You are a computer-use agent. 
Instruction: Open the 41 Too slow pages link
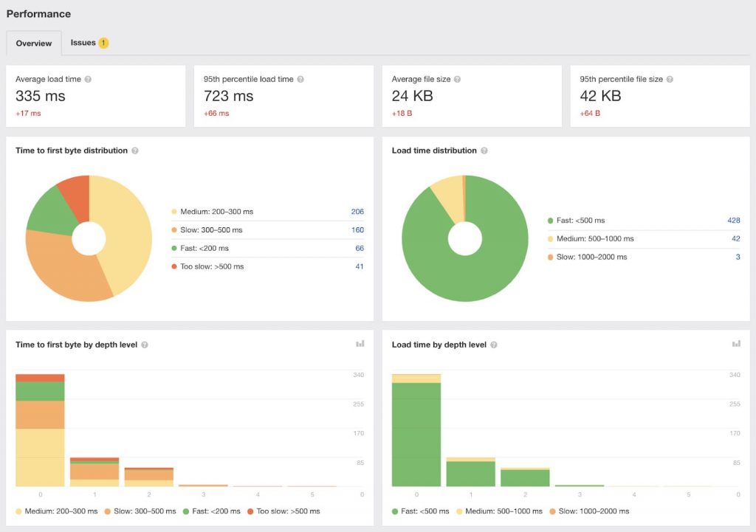point(360,266)
